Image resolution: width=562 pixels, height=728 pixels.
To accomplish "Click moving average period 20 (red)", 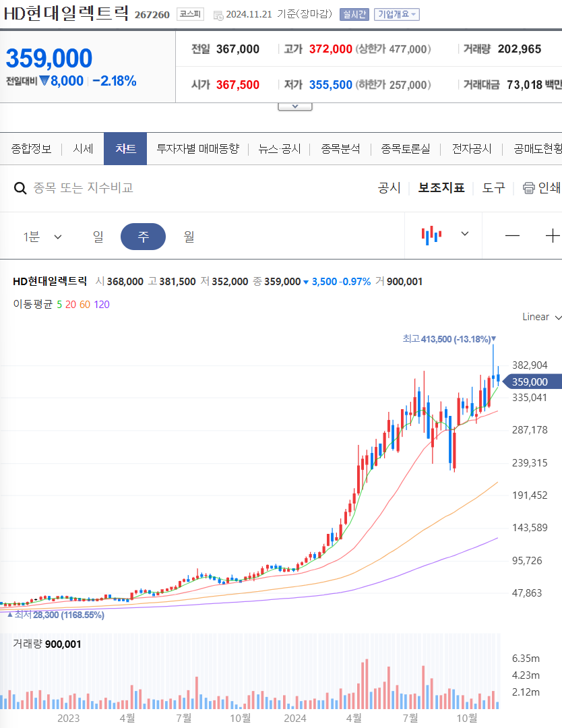I will point(71,305).
